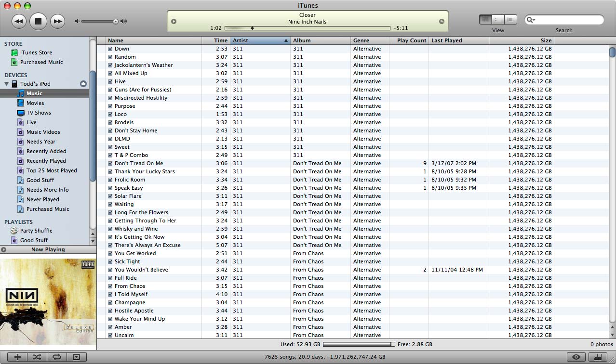Screen dimensions: 616x364
Task: Set maximum volume with loud speaker icon
Action: tap(124, 21)
